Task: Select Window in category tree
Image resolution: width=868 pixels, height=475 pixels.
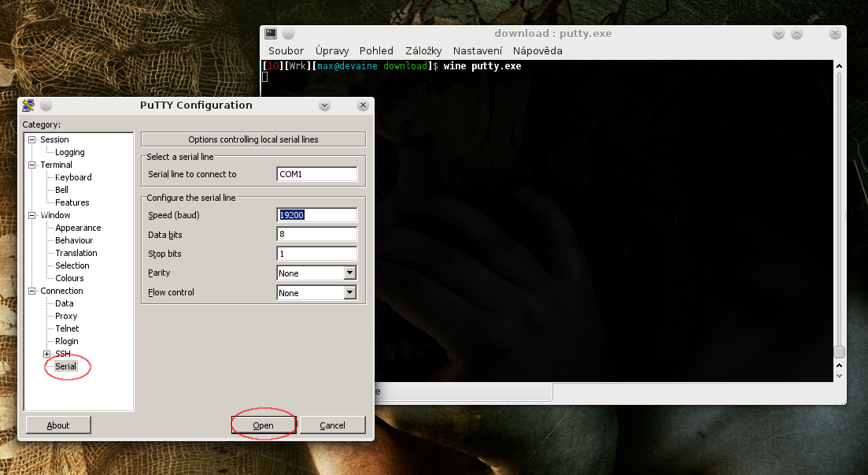Action: click(55, 215)
